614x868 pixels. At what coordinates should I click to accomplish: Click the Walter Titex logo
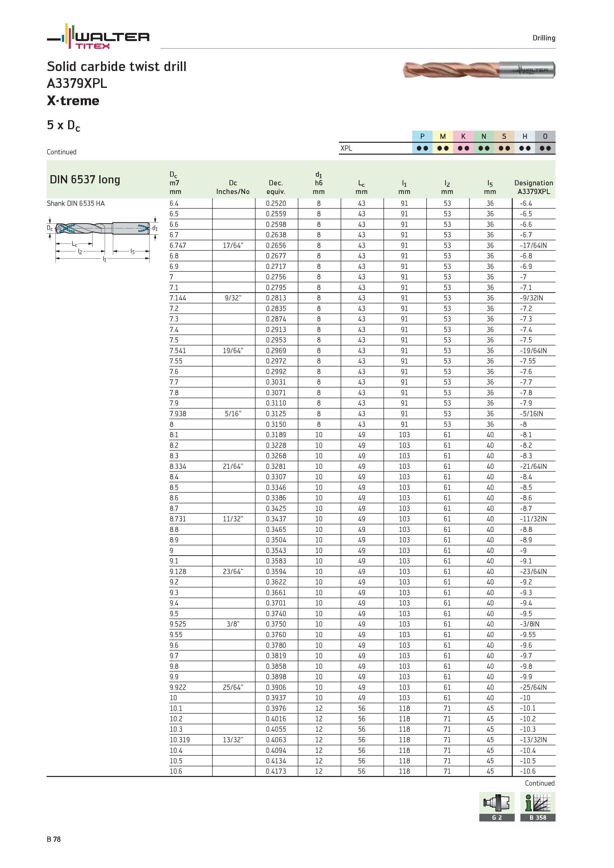click(x=98, y=36)
